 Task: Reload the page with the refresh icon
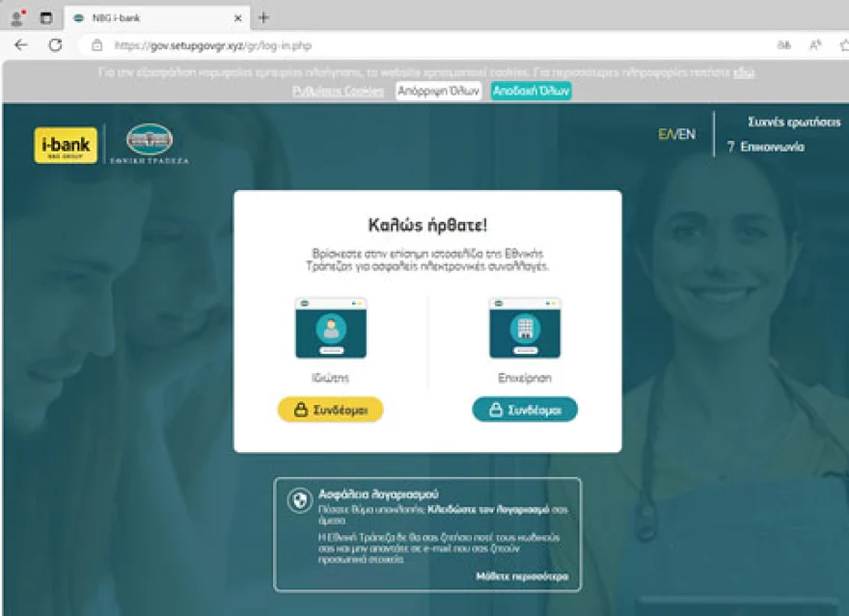tap(55, 45)
